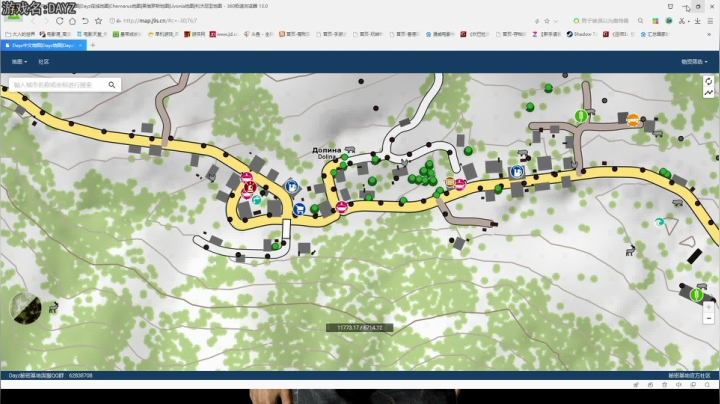Viewport: 720px width, 404px height.
Task: Select the small teal marker beside the fire station marker
Action: click(256, 200)
